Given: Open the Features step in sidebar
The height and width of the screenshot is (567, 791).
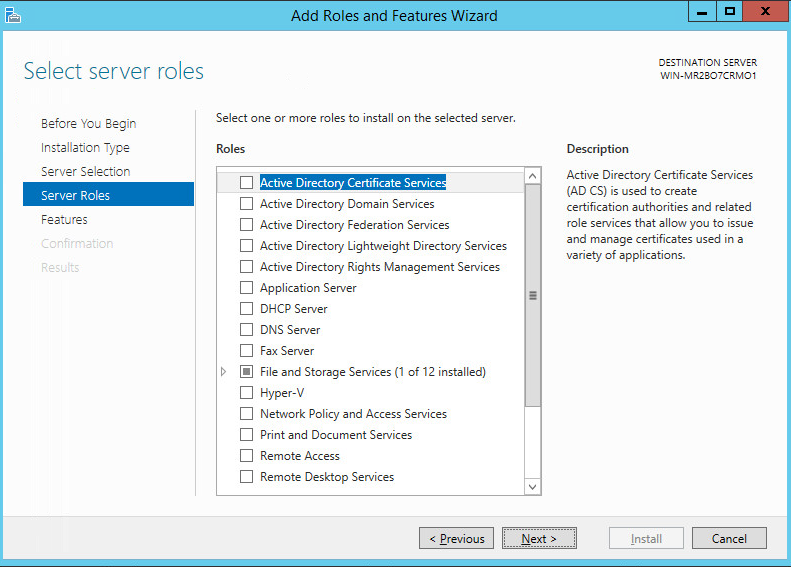Looking at the screenshot, I should [x=64, y=220].
